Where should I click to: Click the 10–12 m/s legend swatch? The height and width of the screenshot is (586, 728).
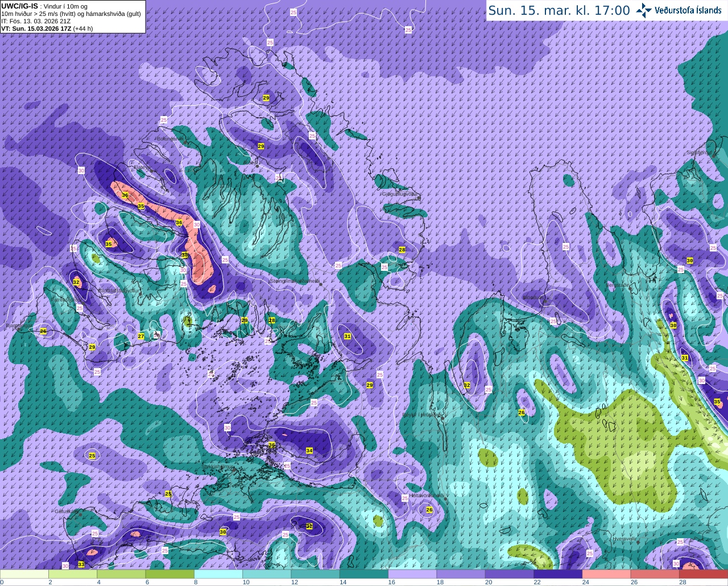coord(267,574)
